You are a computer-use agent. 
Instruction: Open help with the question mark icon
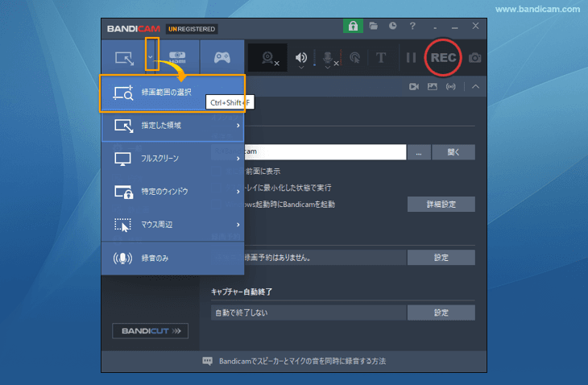click(x=412, y=26)
